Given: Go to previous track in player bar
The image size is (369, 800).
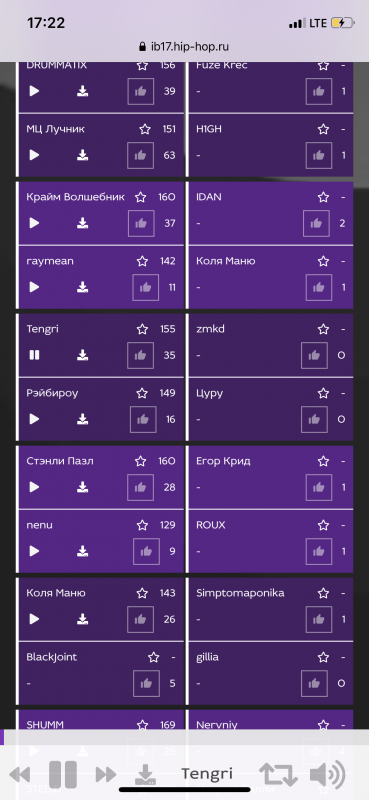Looking at the screenshot, I should click(x=19, y=774).
